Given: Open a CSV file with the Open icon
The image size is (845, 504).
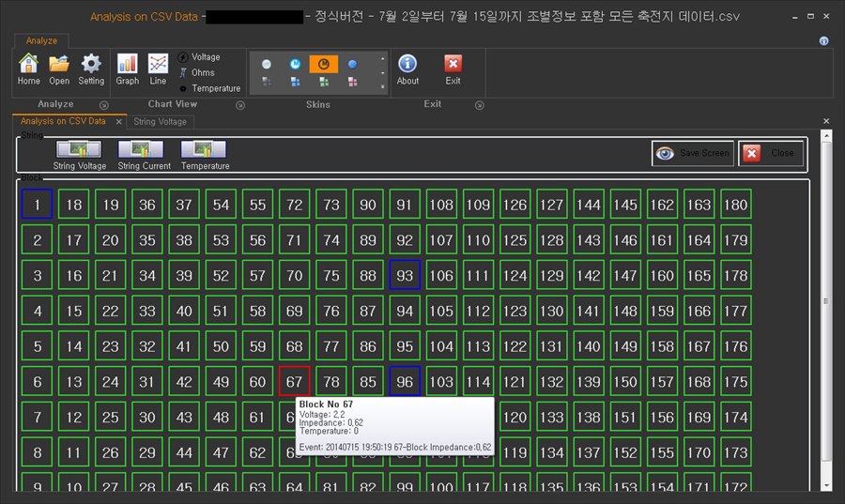Looking at the screenshot, I should tap(59, 69).
